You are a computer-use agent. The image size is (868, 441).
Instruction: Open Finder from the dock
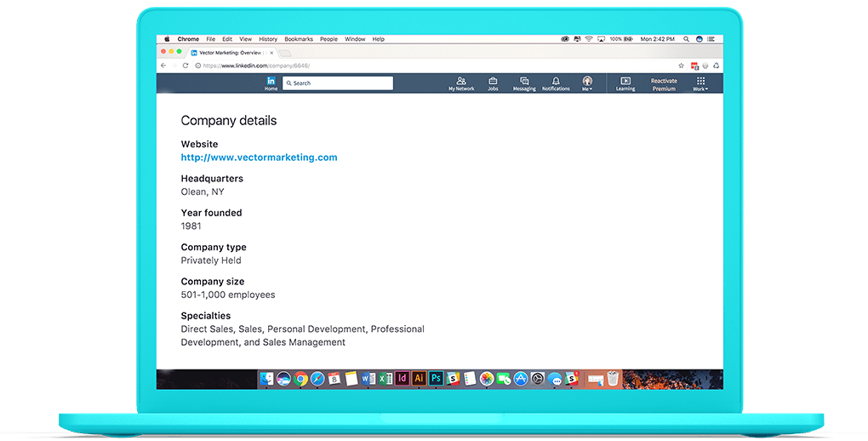[x=267, y=378]
